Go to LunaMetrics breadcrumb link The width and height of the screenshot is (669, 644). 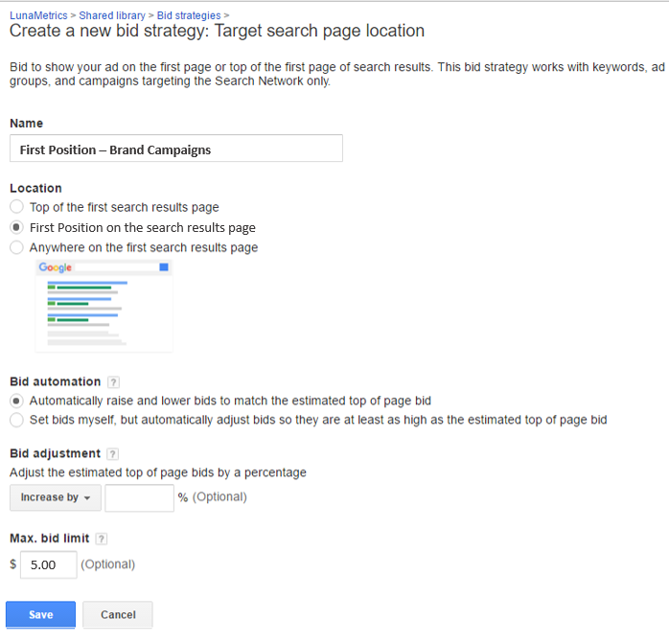coord(38,15)
